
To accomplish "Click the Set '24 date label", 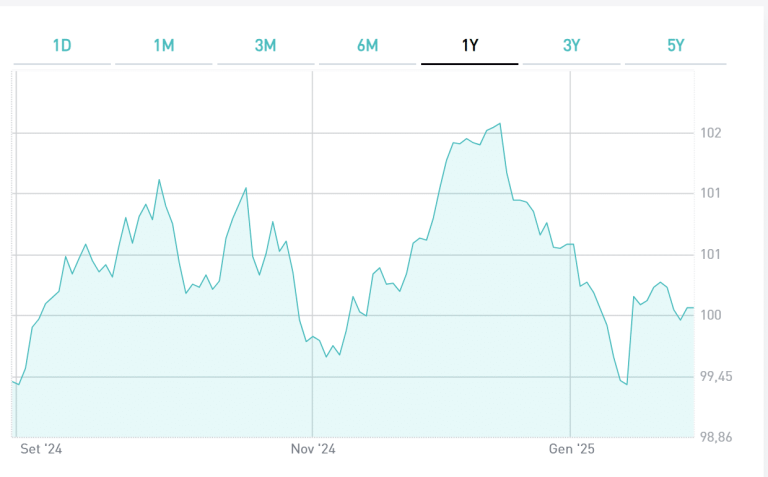I will (41, 450).
